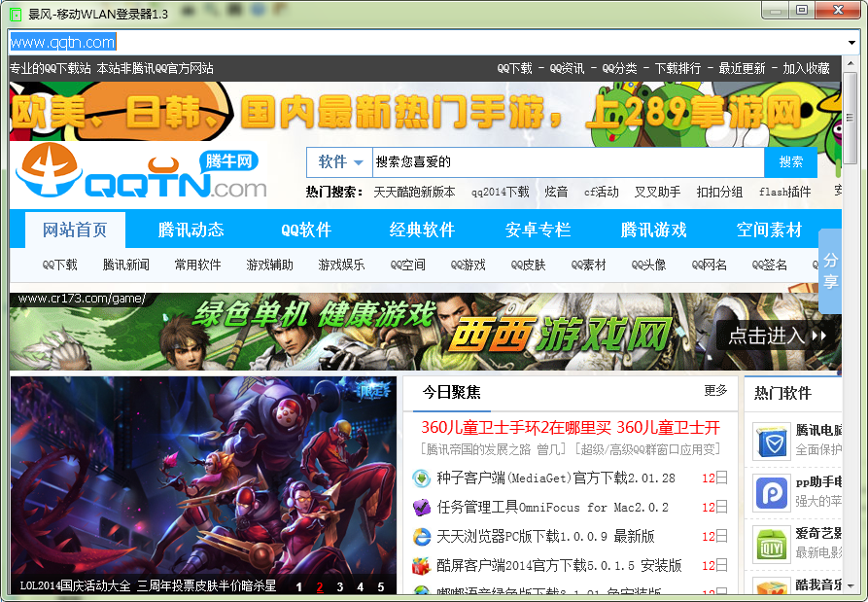Click QQ空间 sub-navigation link
868x602 pixels.
point(408,265)
